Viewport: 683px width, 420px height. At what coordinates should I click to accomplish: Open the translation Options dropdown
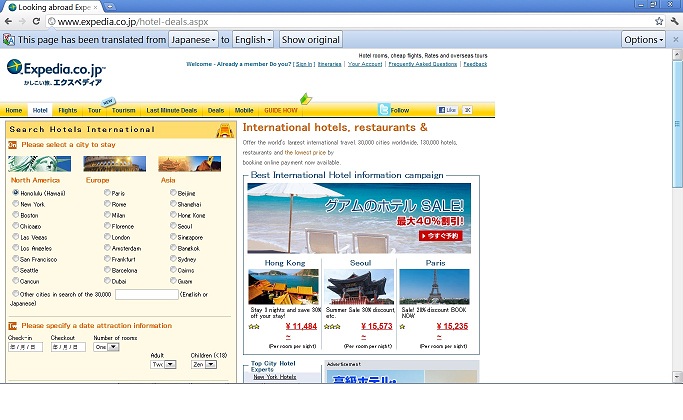pos(643,40)
